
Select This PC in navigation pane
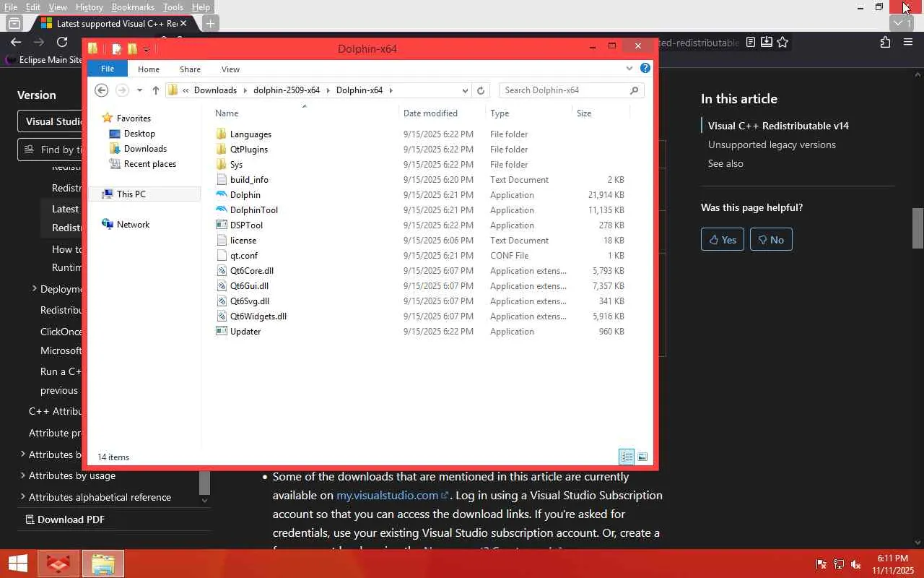131,194
